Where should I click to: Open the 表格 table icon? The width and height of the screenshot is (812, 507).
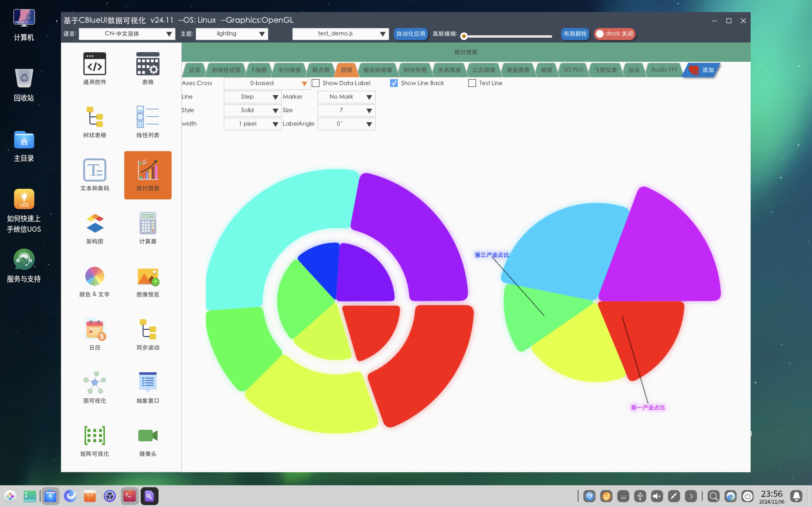(x=148, y=64)
